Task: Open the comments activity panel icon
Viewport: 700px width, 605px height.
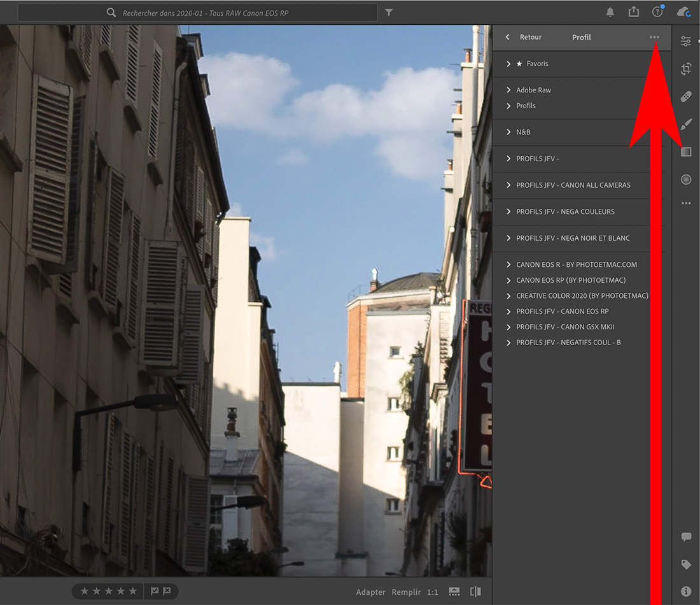Action: tap(686, 537)
